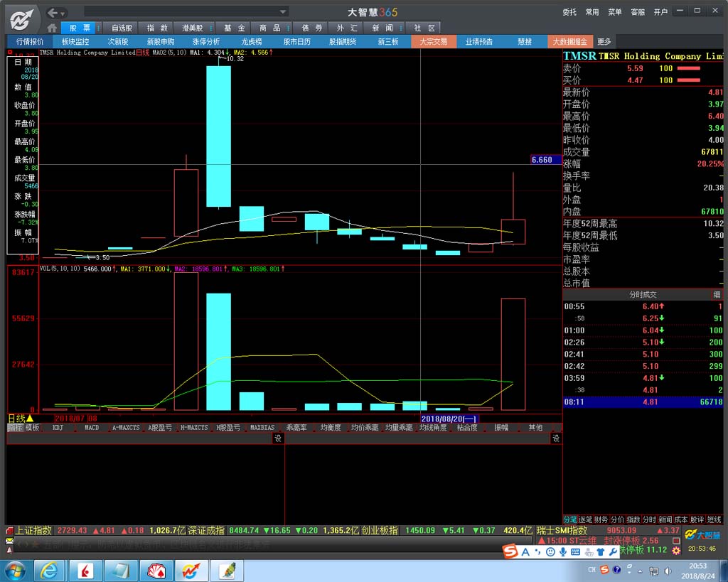Open the 客服 menu
The image size is (728, 582).
[638, 12]
